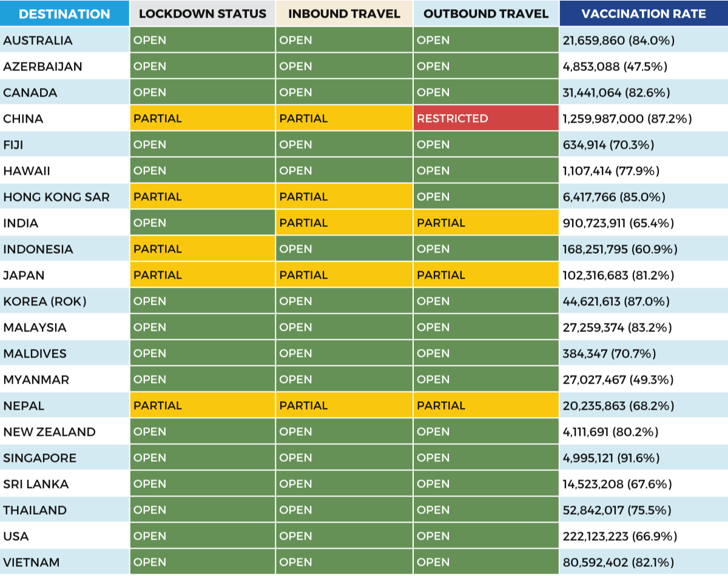Click Indonesia's vaccination figure 168,251,795 (60.9%)

620,249
